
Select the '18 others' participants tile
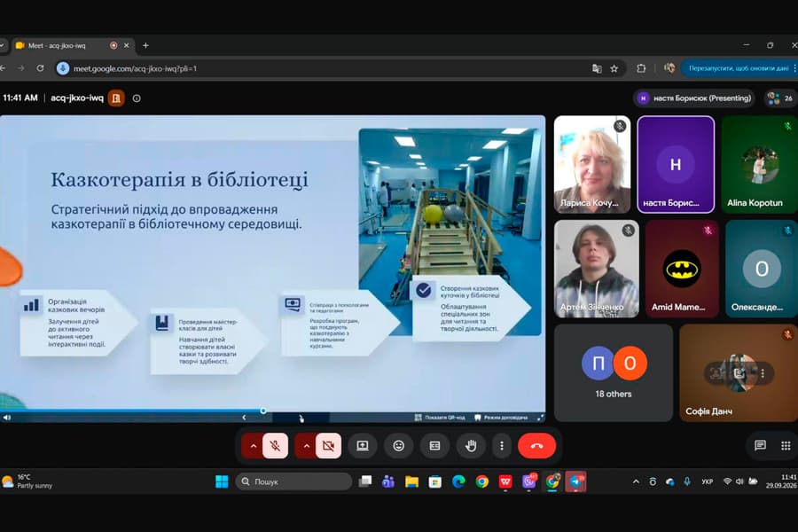[614, 372]
